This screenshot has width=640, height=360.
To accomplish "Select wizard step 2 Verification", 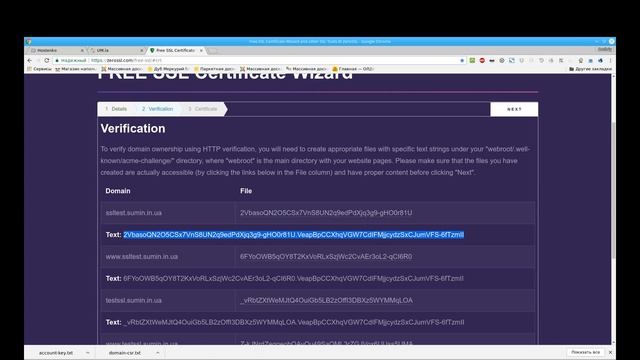I will click(x=158, y=109).
